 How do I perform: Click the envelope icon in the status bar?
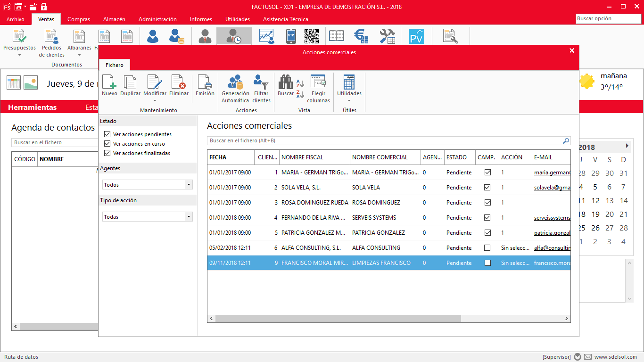[x=587, y=357]
